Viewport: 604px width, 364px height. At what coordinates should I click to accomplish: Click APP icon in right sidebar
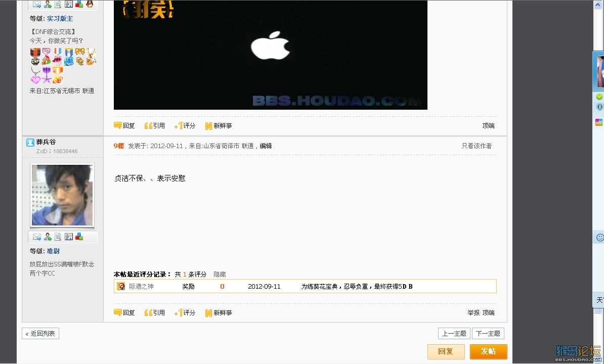click(599, 122)
